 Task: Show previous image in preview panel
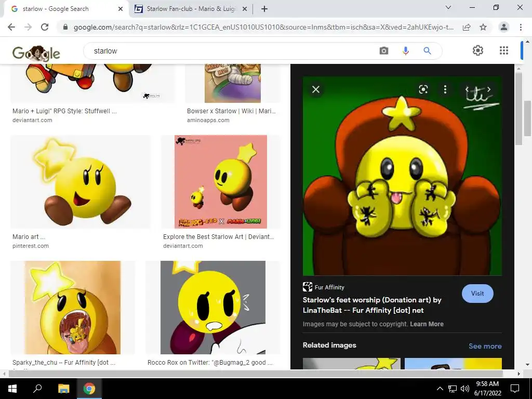pos(467,89)
